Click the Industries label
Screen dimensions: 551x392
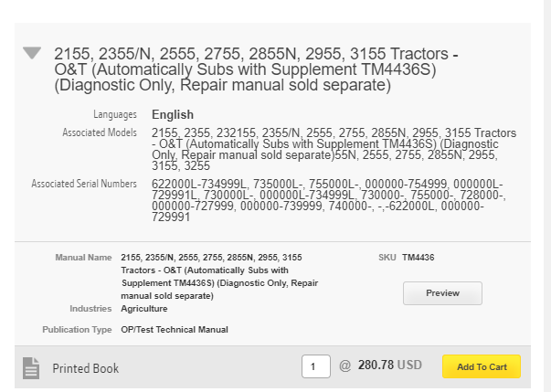pyautogui.click(x=90, y=309)
